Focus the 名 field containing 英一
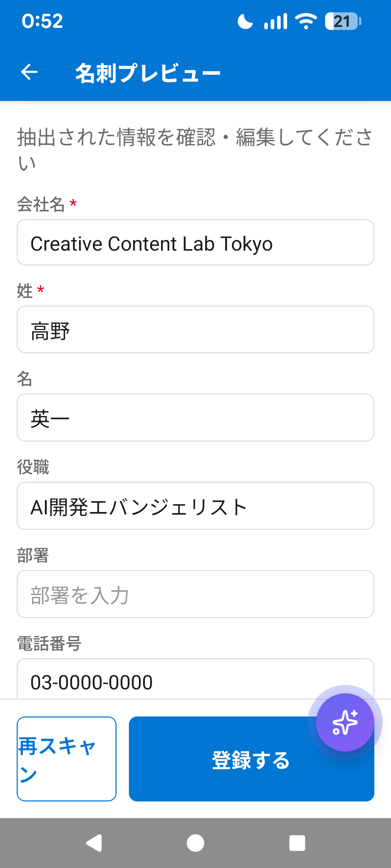The width and height of the screenshot is (391, 868). (x=195, y=418)
